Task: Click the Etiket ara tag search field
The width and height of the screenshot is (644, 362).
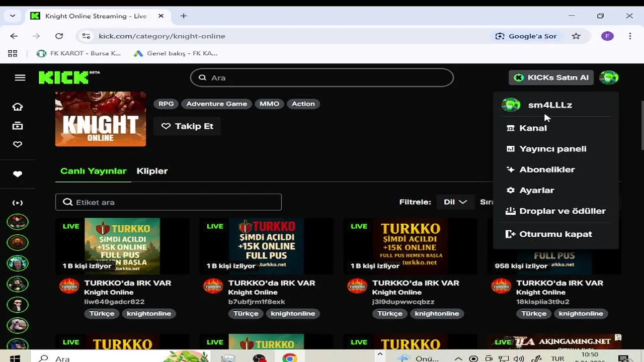Action: click(x=169, y=202)
